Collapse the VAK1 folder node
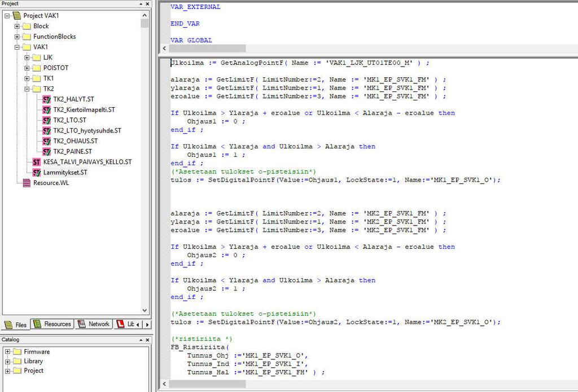This screenshot has width=578, height=392. point(17,47)
